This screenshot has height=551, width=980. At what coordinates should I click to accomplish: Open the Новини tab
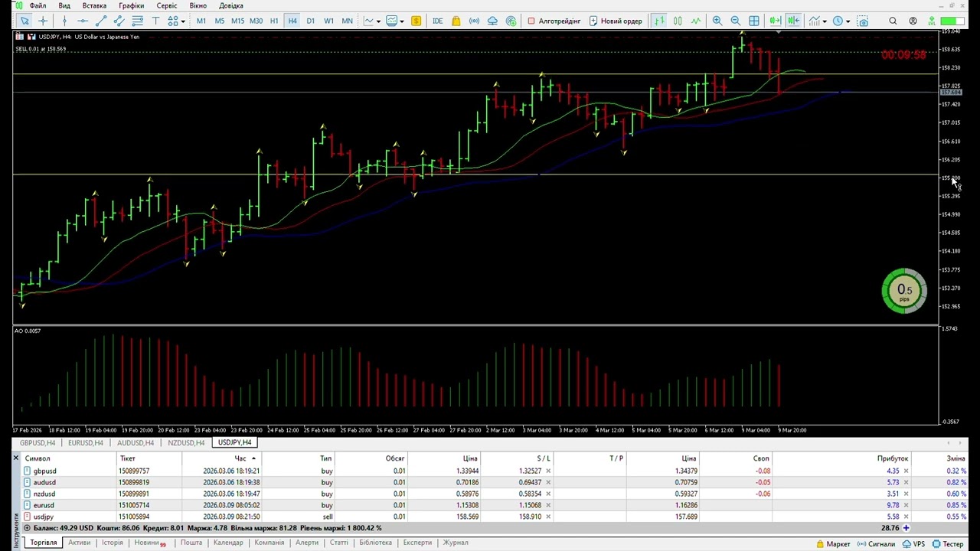coord(149,543)
